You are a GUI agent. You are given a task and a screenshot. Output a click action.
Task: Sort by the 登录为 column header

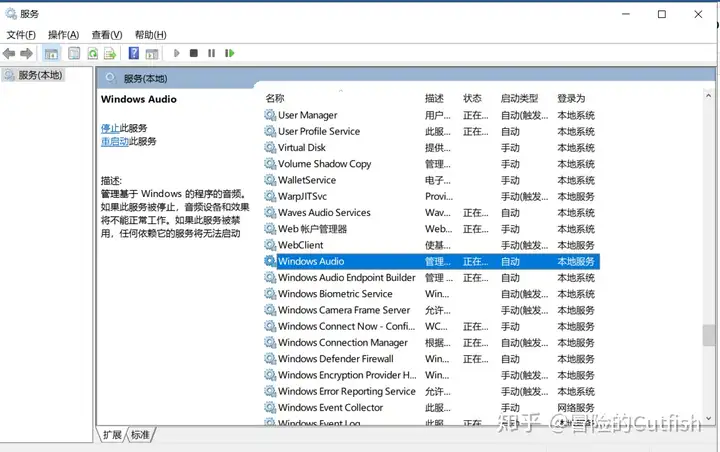coord(571,98)
